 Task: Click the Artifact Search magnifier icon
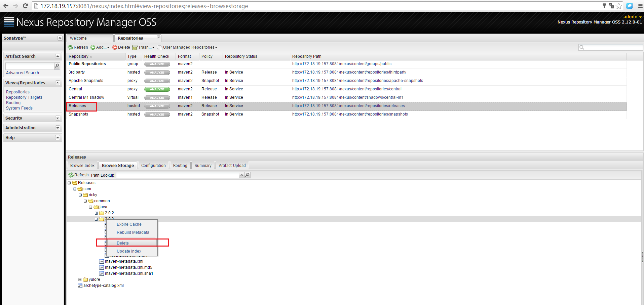[57, 66]
